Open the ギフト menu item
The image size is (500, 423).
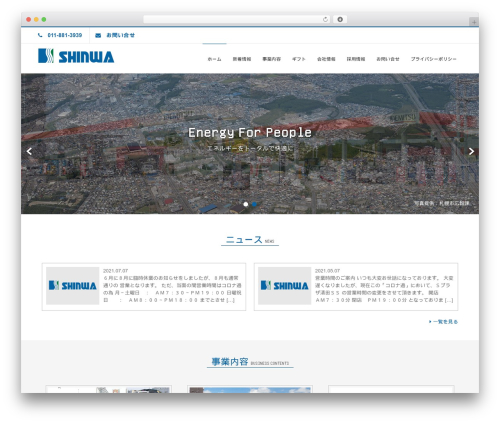pyautogui.click(x=299, y=59)
